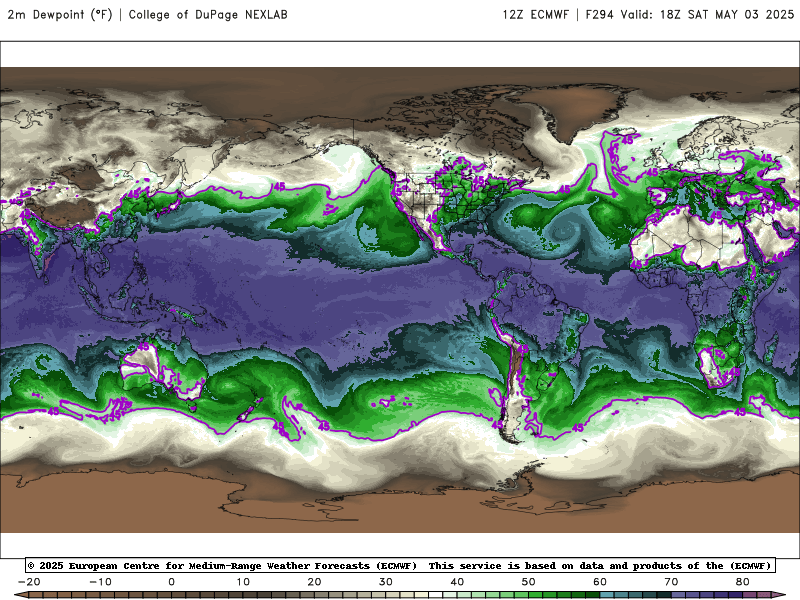This screenshot has width=800, height=600.
Task: Click the "12Z ECMWF" model run label
Action: coord(536,15)
